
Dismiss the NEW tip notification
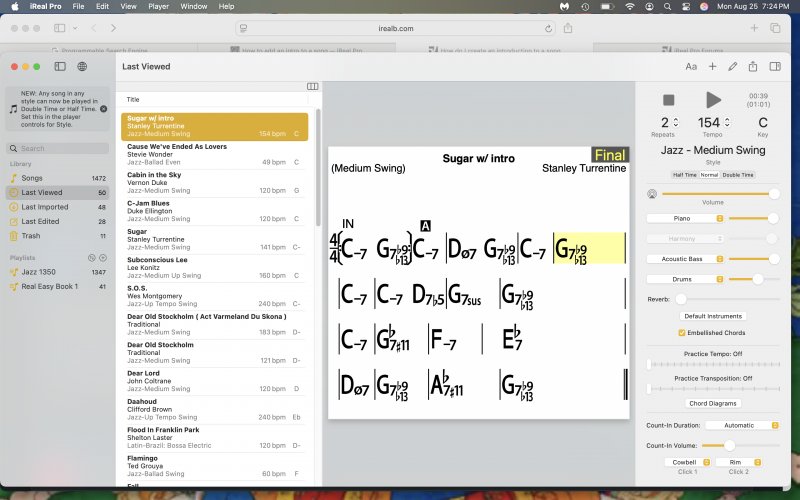(103, 109)
